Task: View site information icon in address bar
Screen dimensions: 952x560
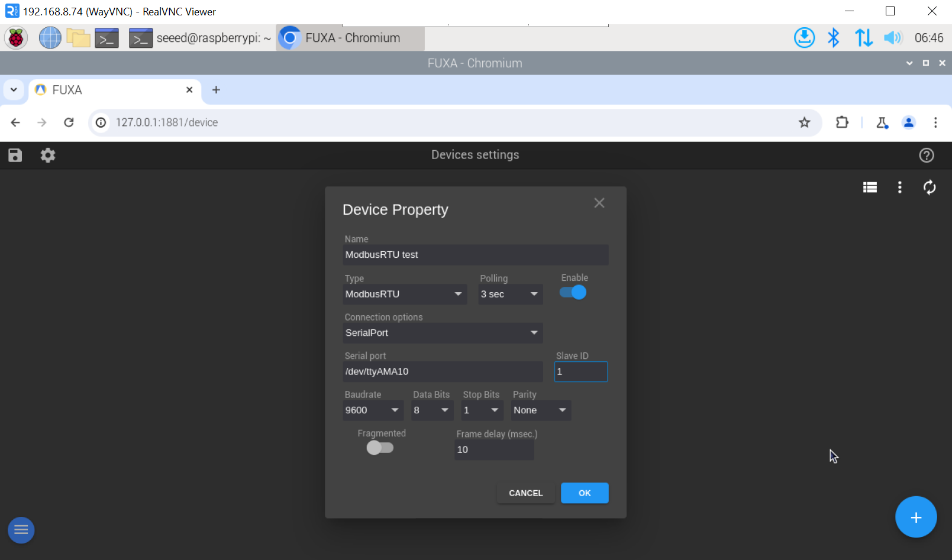Action: pyautogui.click(x=101, y=122)
